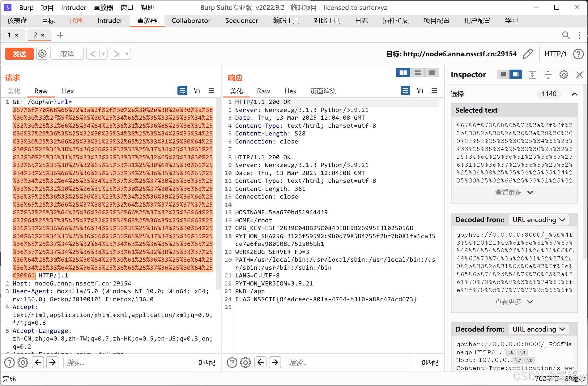The image size is (588, 386).
Task: Jump to next request search match
Action: [53, 362]
